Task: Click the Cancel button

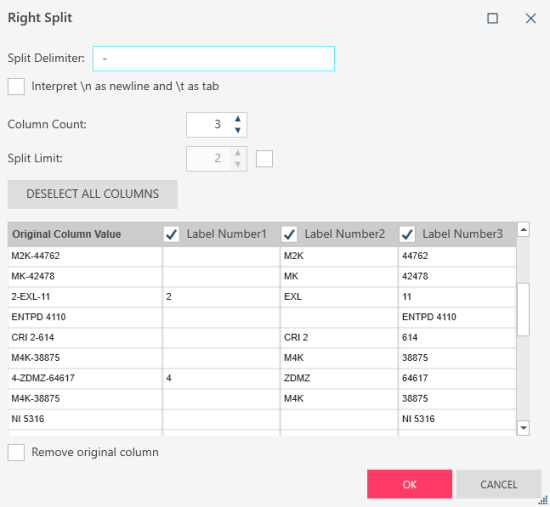Action: 498,484
